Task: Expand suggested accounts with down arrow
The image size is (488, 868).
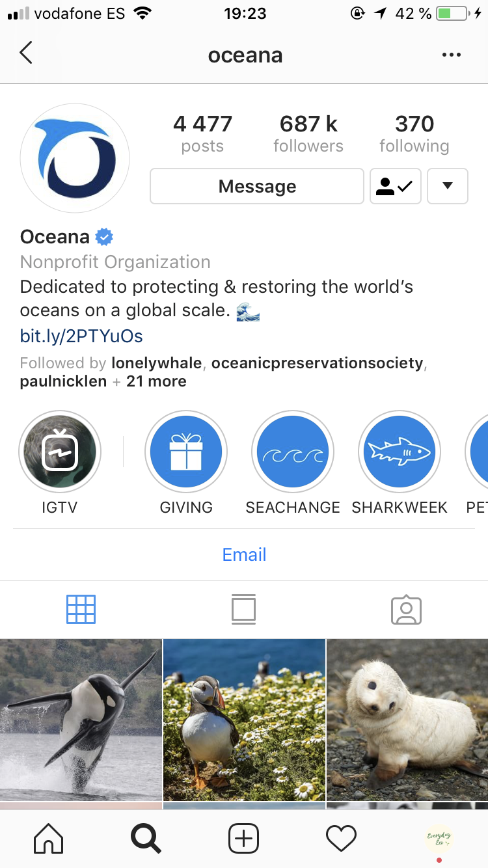Action: [448, 186]
